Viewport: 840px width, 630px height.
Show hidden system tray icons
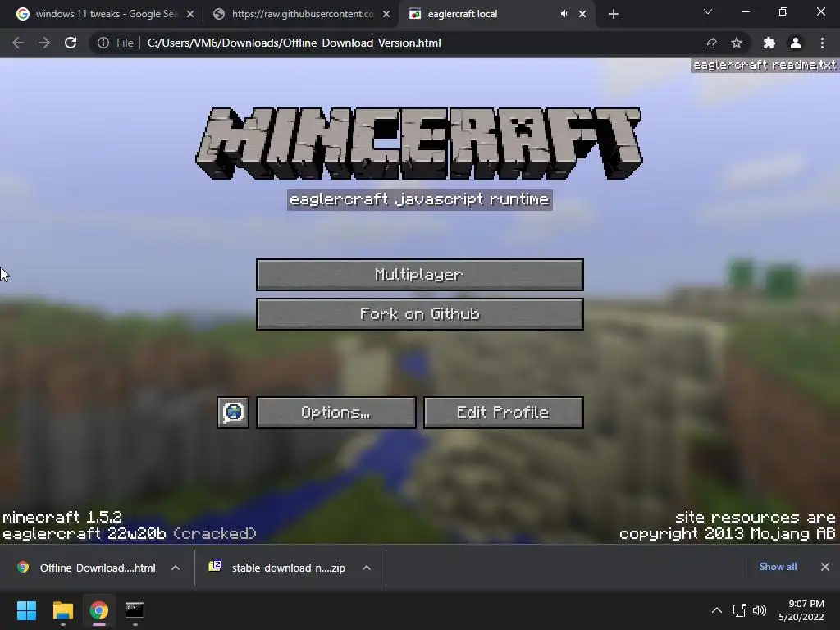click(x=717, y=610)
